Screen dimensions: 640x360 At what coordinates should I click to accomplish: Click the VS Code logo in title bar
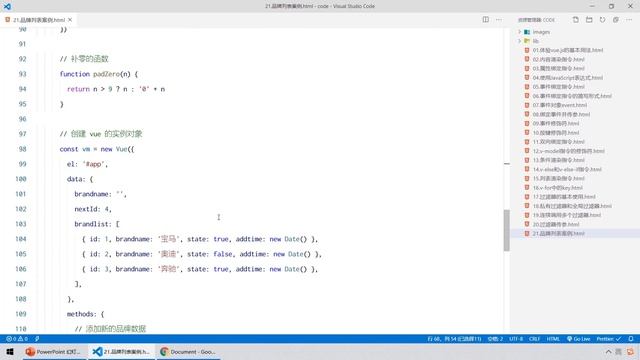(7, 6)
